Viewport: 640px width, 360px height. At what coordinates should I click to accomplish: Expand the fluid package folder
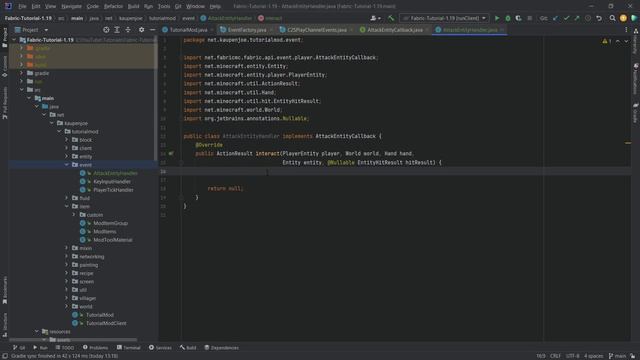click(67, 198)
